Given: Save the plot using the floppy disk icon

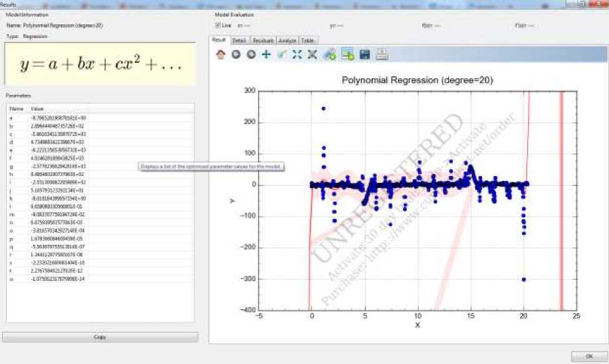Looking at the screenshot, I should point(365,55).
